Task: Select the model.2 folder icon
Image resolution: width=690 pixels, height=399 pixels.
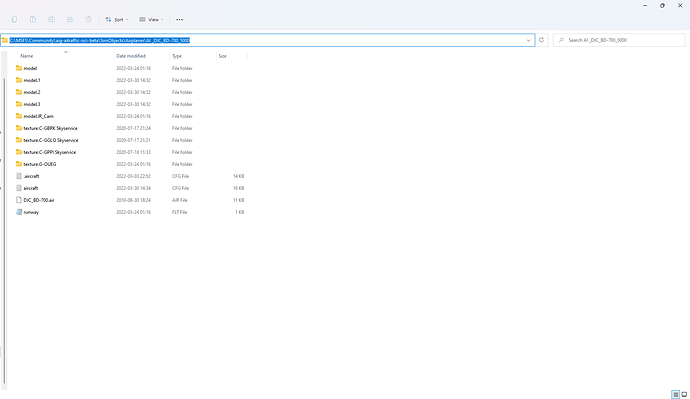Action: tap(19, 92)
